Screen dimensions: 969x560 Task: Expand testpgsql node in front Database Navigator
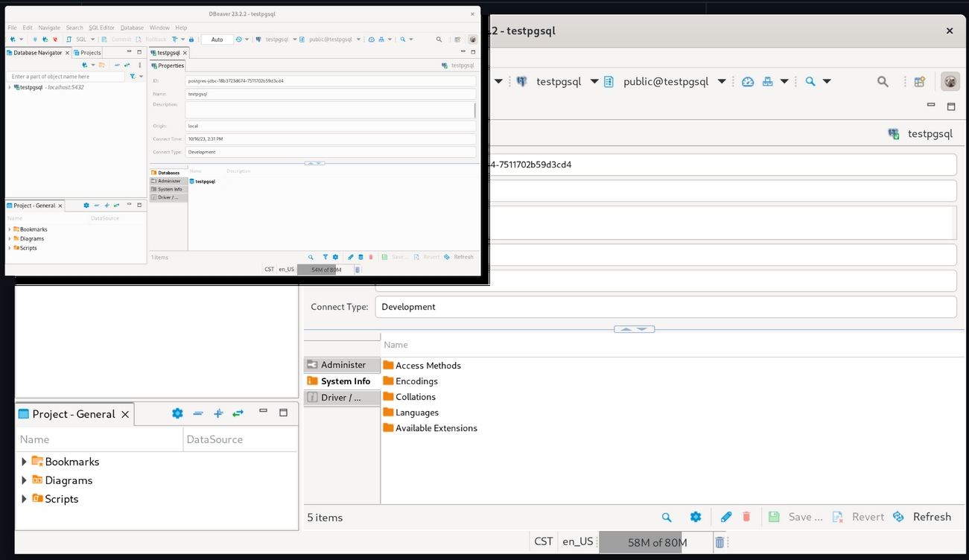pyautogui.click(x=10, y=87)
